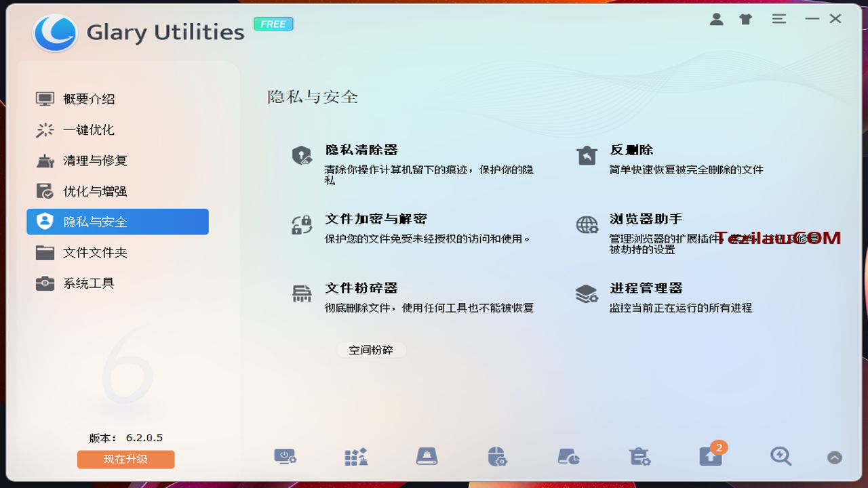Open the 反删除 title link
The image size is (868, 488).
(x=631, y=150)
